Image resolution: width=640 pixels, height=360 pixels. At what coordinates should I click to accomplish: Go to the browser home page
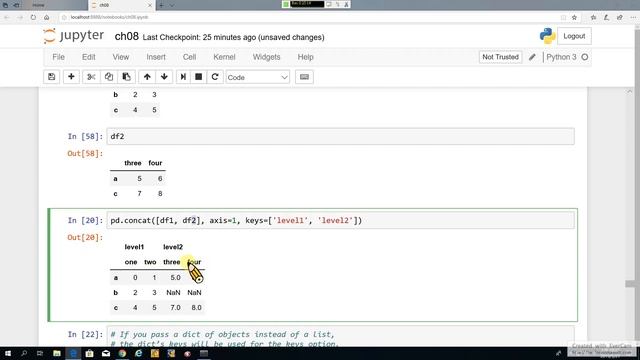pos(47,17)
